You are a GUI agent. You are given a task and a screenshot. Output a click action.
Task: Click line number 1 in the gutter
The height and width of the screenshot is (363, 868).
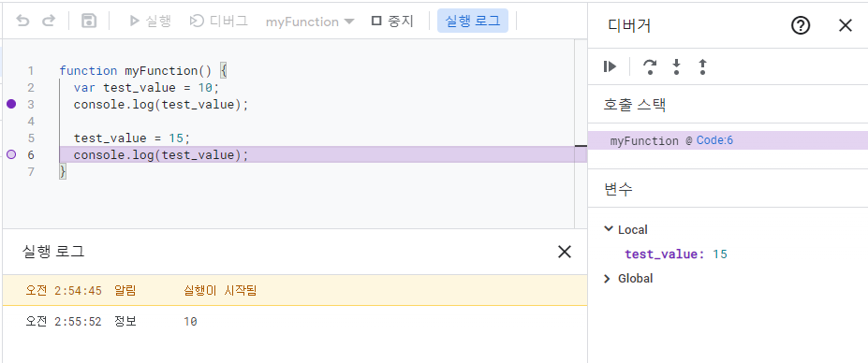[x=31, y=71]
